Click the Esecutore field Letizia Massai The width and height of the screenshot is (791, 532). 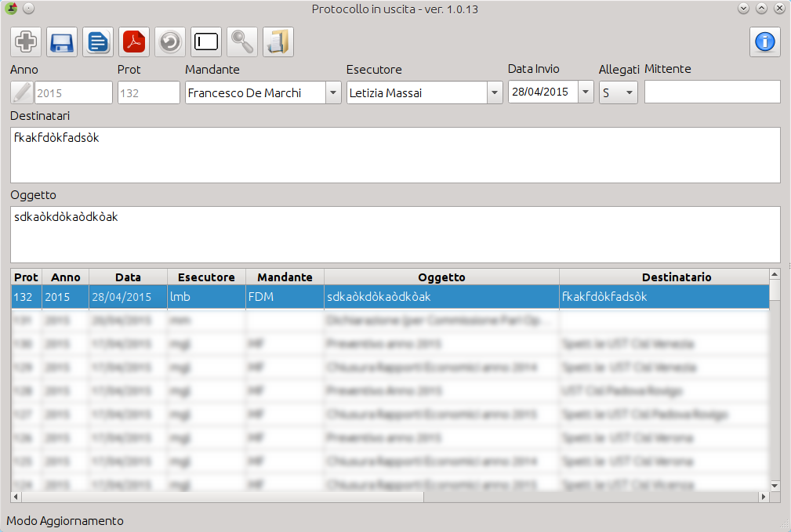click(x=417, y=92)
